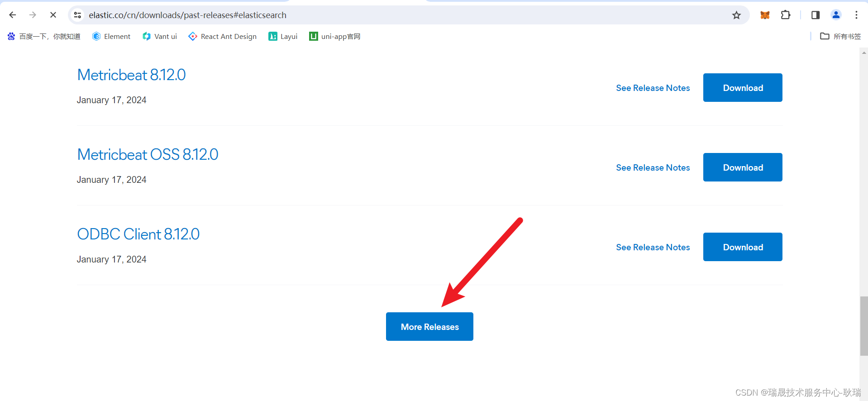Open the React Ant Design bookmark
The height and width of the screenshot is (401, 868).
tap(223, 36)
